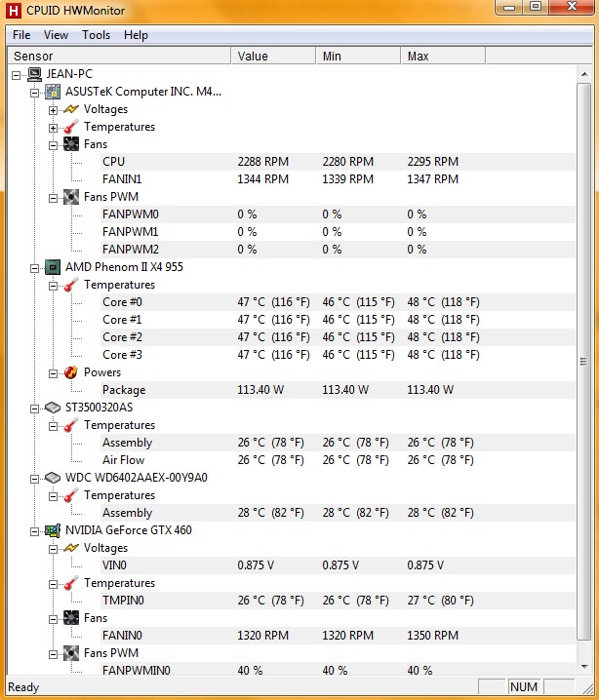This screenshot has width=599, height=700.
Task: Click the motherboard Voltages lightning icon
Action: tap(71, 109)
